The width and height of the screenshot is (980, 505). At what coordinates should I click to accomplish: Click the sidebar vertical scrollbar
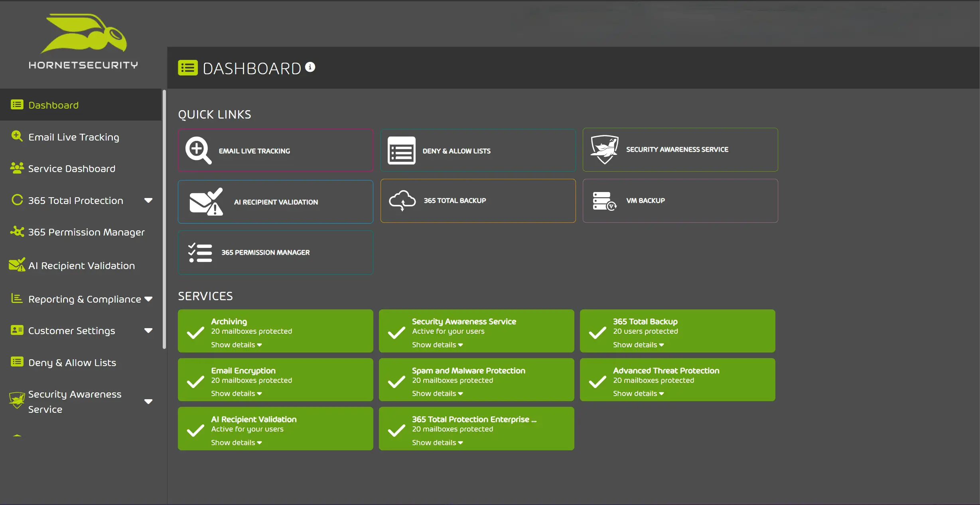tap(164, 219)
